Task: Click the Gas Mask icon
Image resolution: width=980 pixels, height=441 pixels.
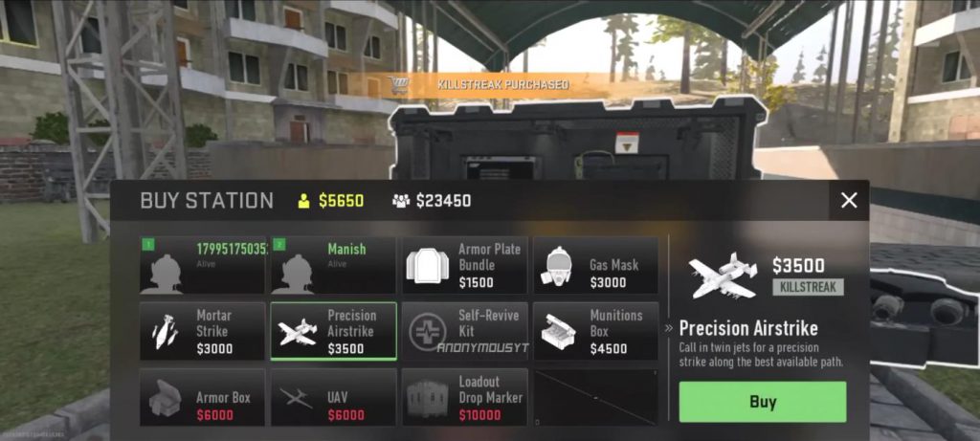Action: tap(556, 266)
